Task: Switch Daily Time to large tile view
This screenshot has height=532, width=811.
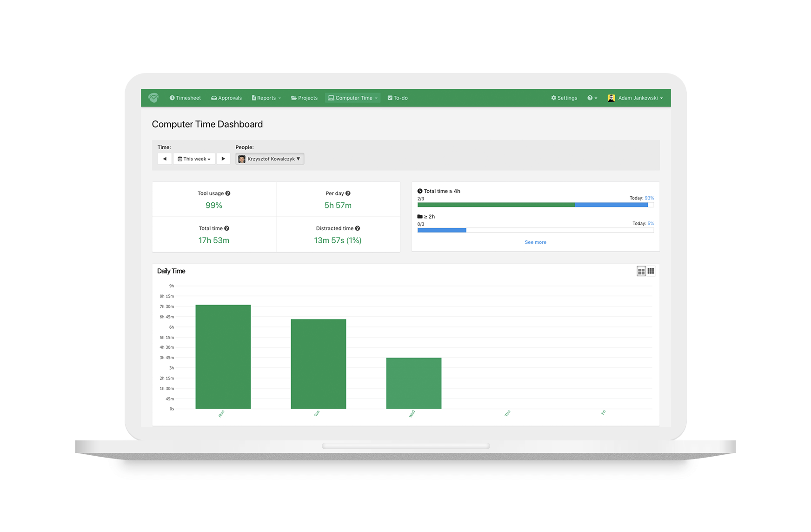Action: pos(641,271)
